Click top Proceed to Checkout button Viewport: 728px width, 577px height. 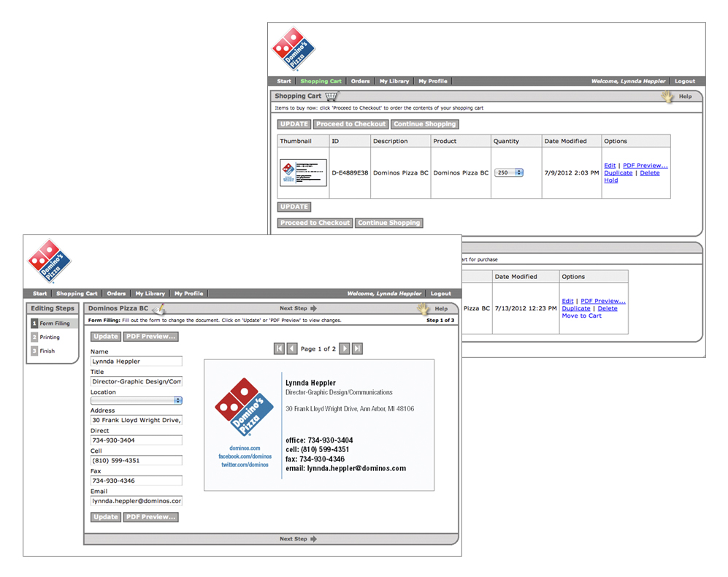pos(351,124)
